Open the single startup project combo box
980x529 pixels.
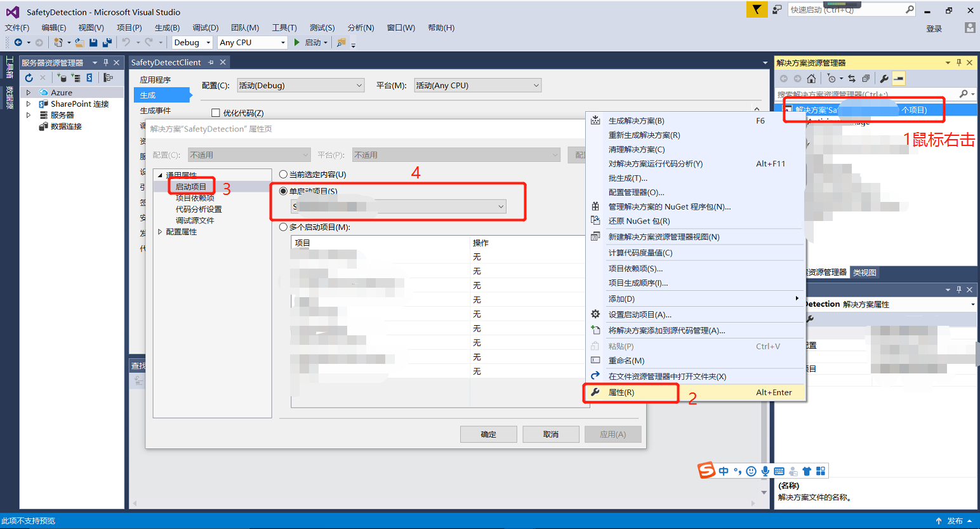tap(399, 207)
